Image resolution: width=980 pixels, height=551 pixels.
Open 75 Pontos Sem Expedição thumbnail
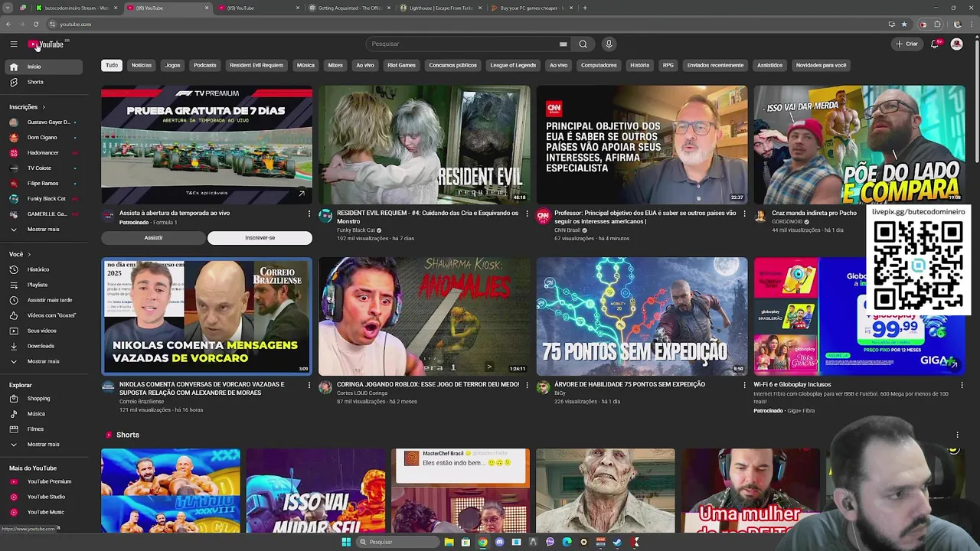[x=642, y=316]
